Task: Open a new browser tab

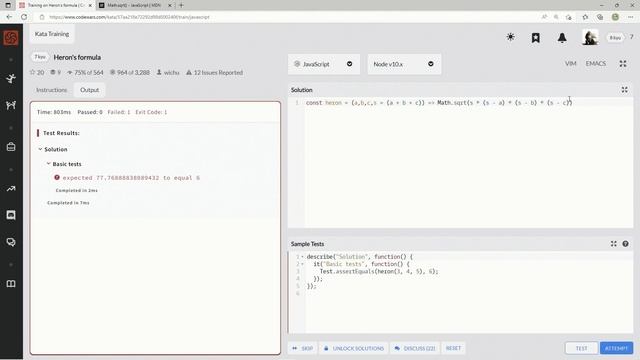Action: coord(181,5)
